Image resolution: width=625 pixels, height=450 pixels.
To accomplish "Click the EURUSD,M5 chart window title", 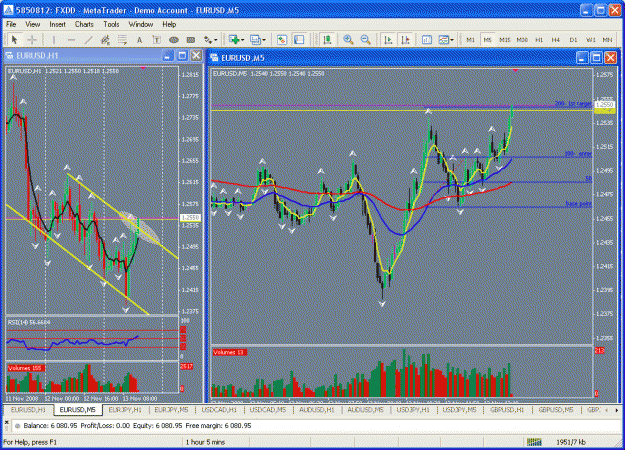I will (x=242, y=58).
